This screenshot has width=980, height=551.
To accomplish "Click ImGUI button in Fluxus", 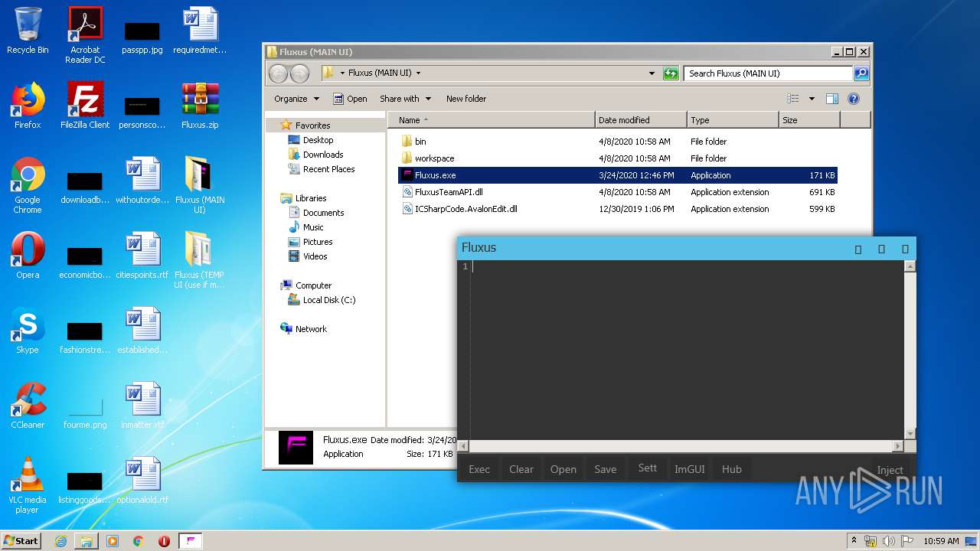I will pyautogui.click(x=690, y=469).
